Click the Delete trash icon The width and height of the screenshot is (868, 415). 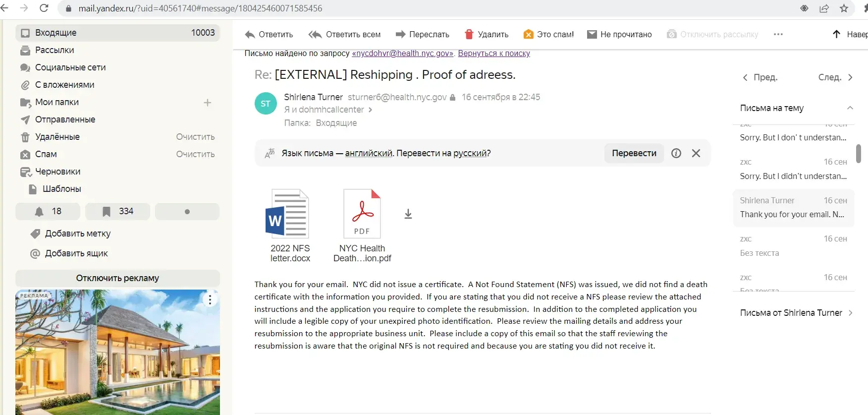pos(469,34)
